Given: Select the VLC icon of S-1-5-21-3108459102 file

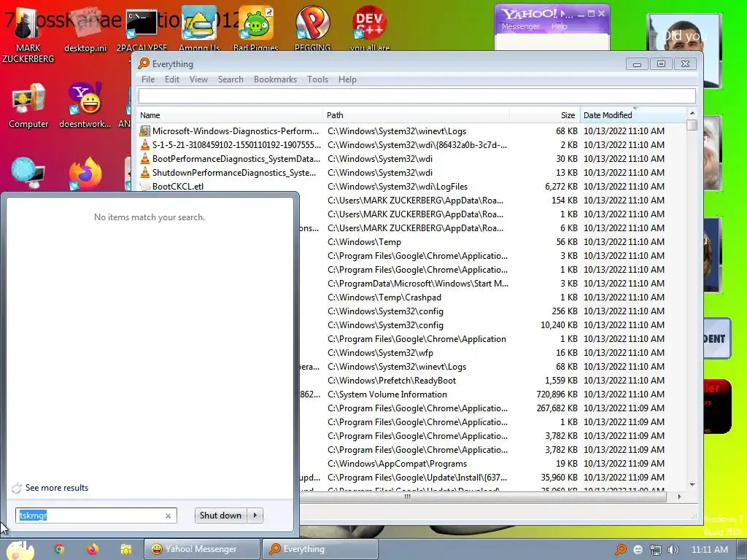Looking at the screenshot, I should [145, 145].
